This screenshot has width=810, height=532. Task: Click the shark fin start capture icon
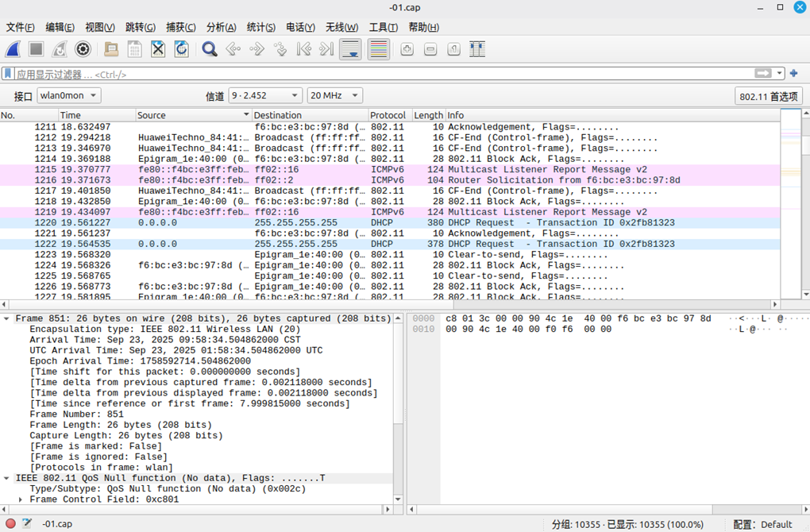pyautogui.click(x=13, y=49)
